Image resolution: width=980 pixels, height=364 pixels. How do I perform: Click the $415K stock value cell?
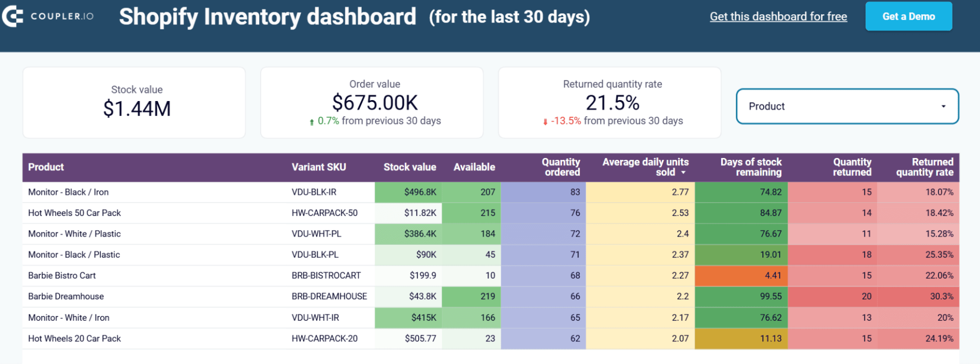point(408,318)
